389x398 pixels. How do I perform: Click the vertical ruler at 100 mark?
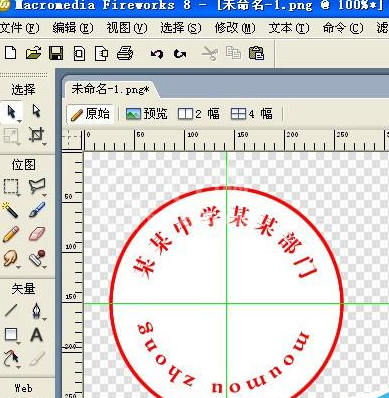tap(71, 247)
